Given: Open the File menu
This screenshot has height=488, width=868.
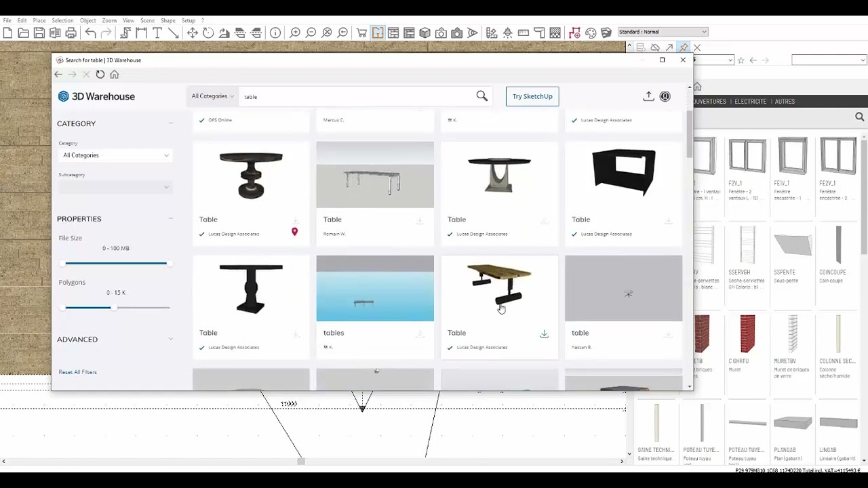Looking at the screenshot, I should [x=7, y=20].
